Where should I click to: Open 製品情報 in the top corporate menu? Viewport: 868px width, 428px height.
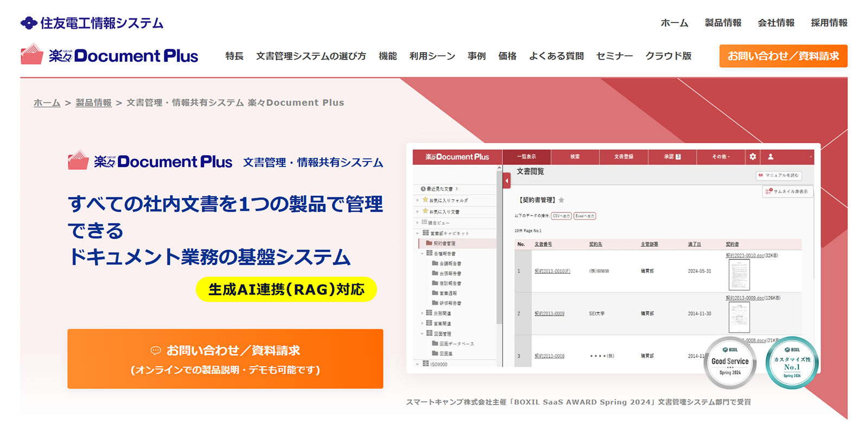[x=723, y=23]
